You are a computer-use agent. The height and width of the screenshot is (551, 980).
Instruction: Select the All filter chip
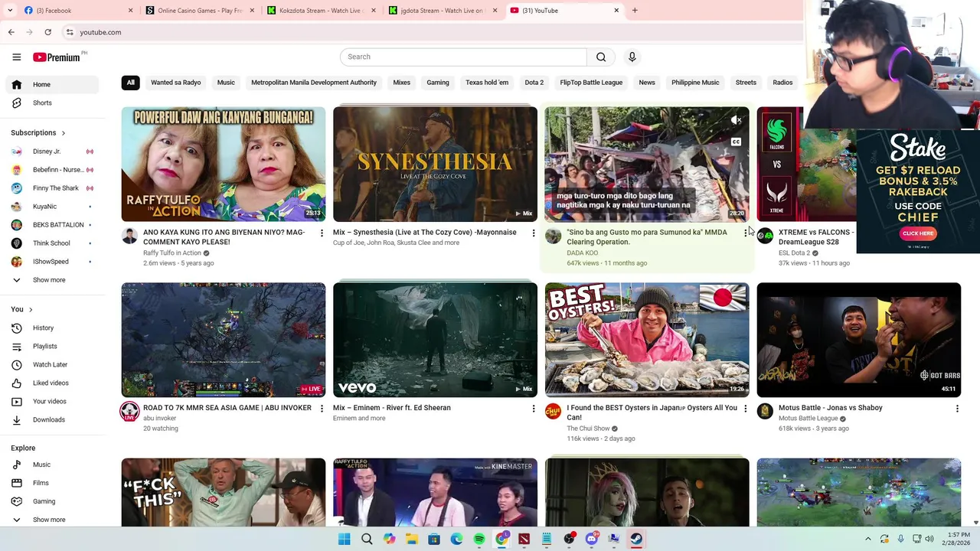click(130, 83)
